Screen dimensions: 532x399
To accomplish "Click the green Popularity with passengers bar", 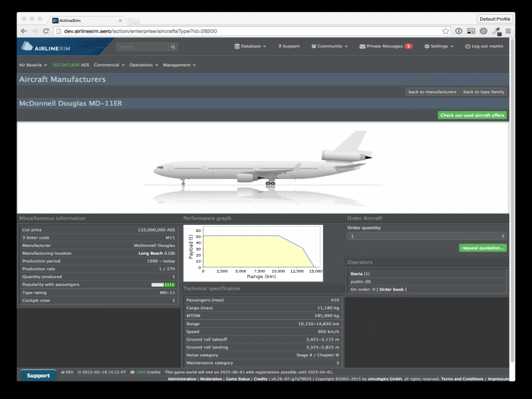I will (x=163, y=285).
